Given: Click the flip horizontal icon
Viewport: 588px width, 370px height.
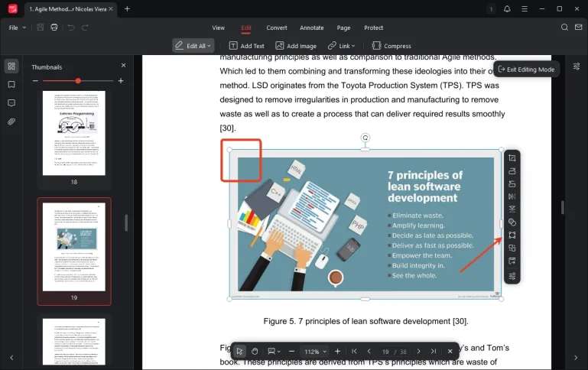Looking at the screenshot, I should point(512,196).
